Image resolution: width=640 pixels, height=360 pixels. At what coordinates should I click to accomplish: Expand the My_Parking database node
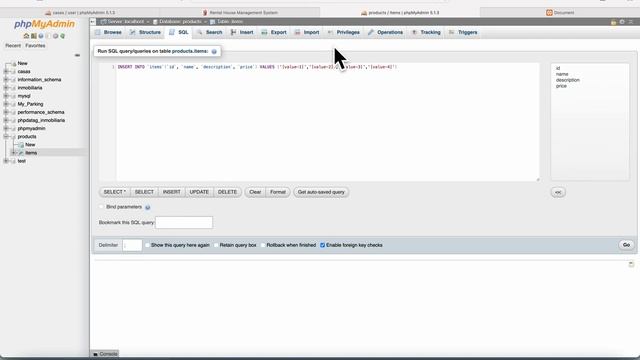click(6, 104)
